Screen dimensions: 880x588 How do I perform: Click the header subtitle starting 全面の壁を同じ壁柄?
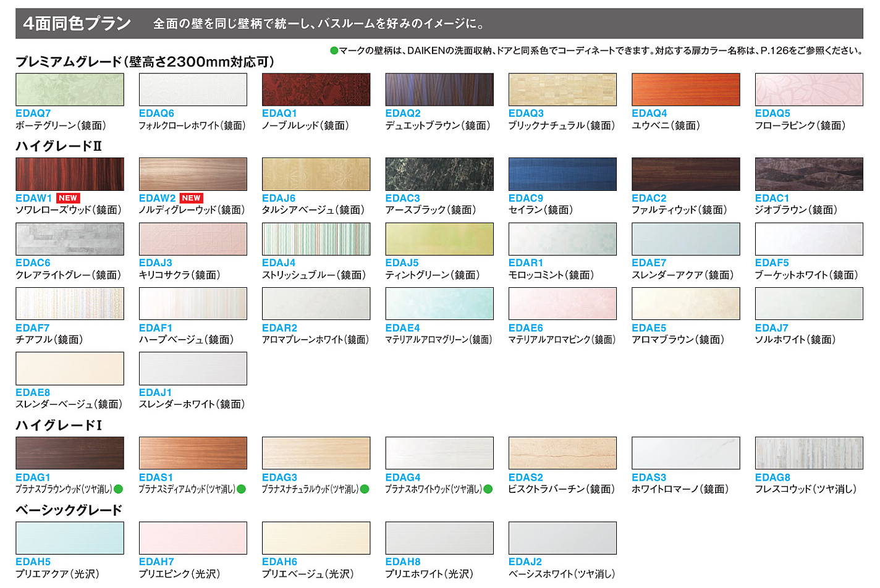point(320,24)
